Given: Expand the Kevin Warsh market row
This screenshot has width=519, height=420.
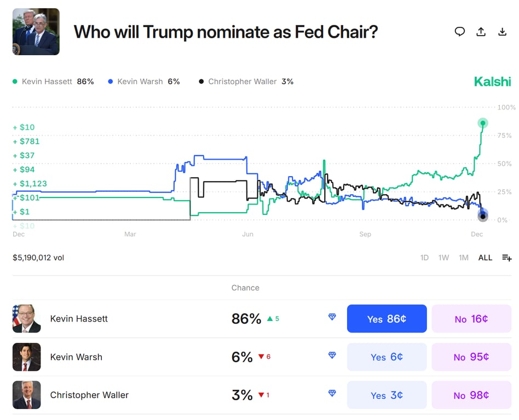Looking at the screenshot, I should (x=164, y=357).
